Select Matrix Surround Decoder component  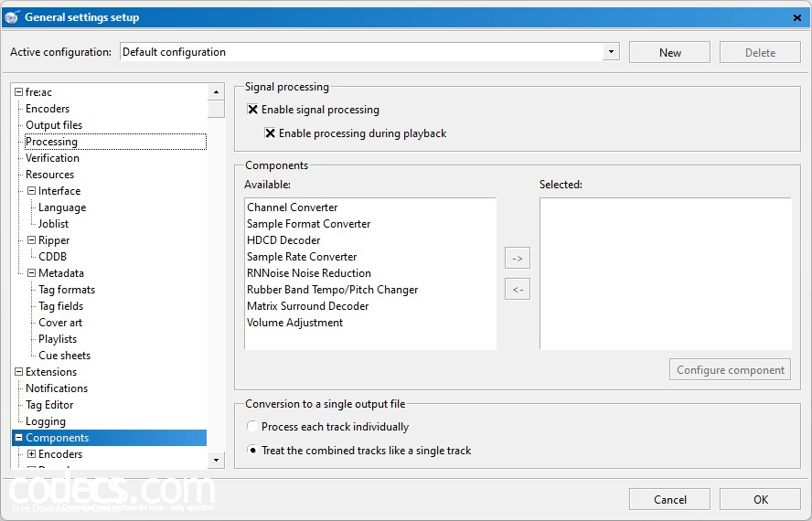[x=307, y=305]
